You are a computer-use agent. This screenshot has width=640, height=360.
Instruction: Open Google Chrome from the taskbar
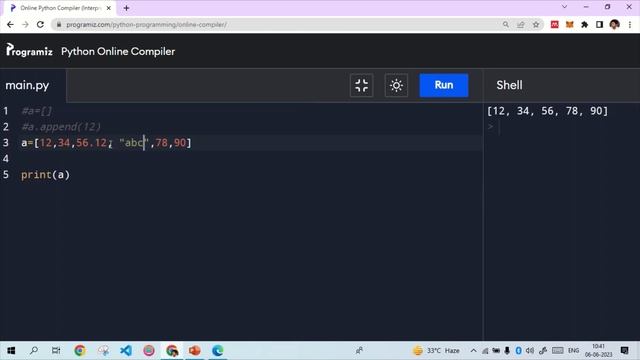[80, 350]
